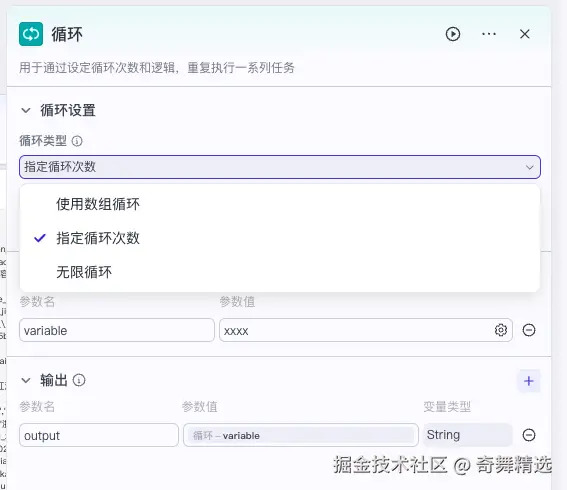Add a new output with plus button
567x490 pixels.
529,381
